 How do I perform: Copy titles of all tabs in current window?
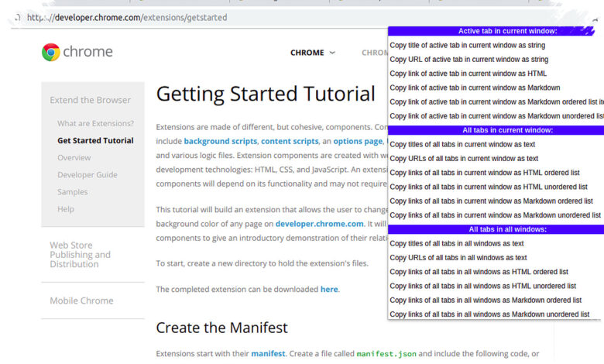pyautogui.click(x=462, y=145)
